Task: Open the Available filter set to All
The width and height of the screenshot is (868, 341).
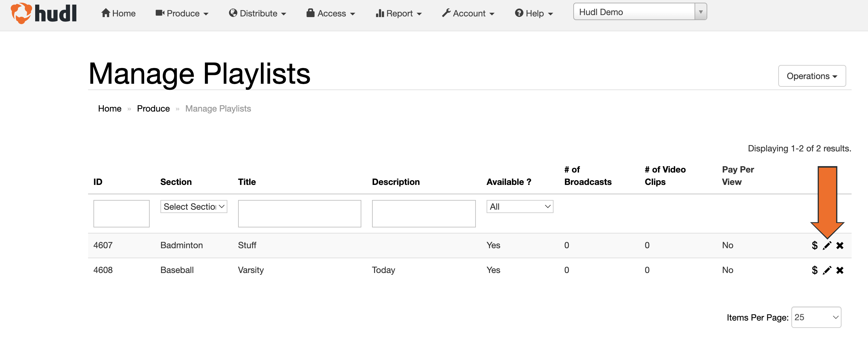Action: tap(519, 207)
